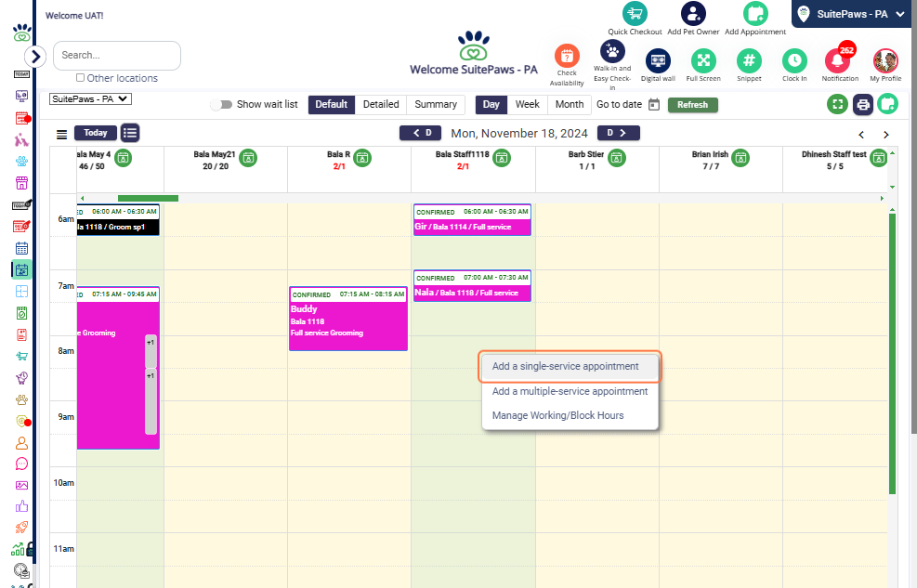The width and height of the screenshot is (917, 588).
Task: Click the green vertical calendar scrollbar
Action: pyautogui.click(x=892, y=354)
